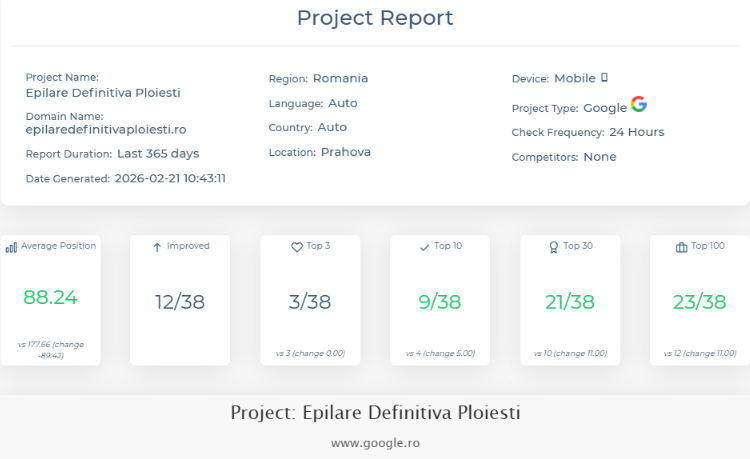Viewport: 750px width, 459px height.
Task: Click the Top 10 value 9/38
Action: [440, 302]
